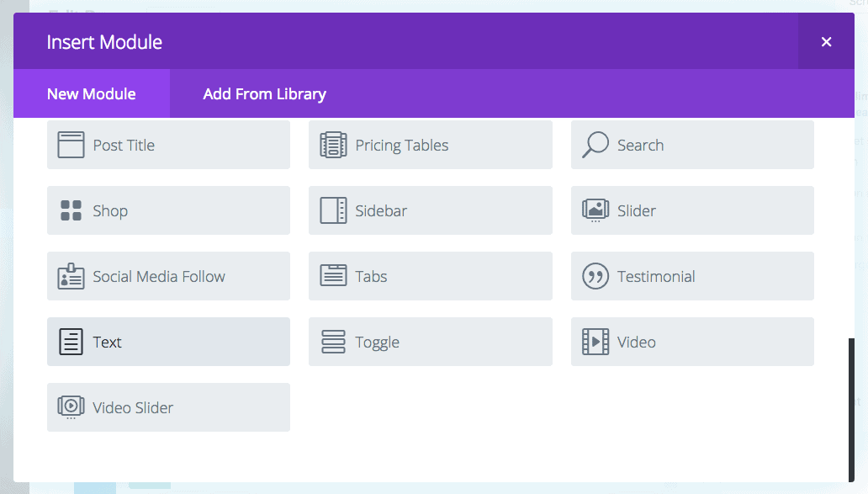The image size is (868, 494).
Task: Click the Video Slider icon
Action: click(71, 407)
